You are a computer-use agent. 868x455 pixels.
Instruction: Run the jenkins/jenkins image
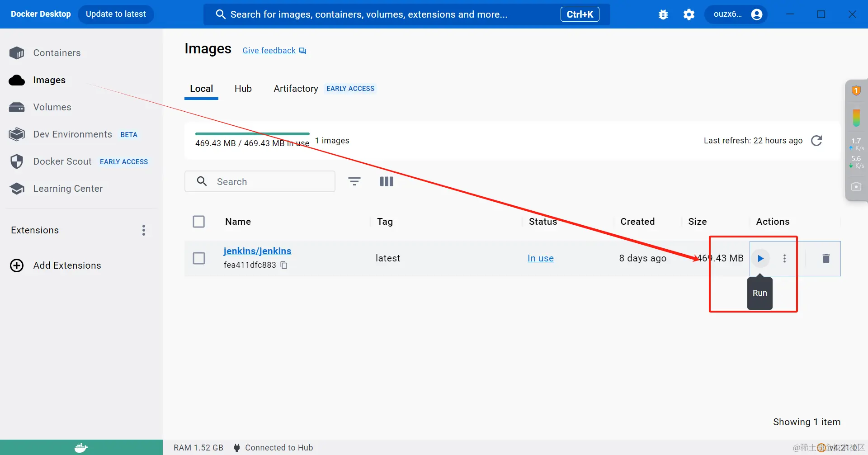click(761, 258)
